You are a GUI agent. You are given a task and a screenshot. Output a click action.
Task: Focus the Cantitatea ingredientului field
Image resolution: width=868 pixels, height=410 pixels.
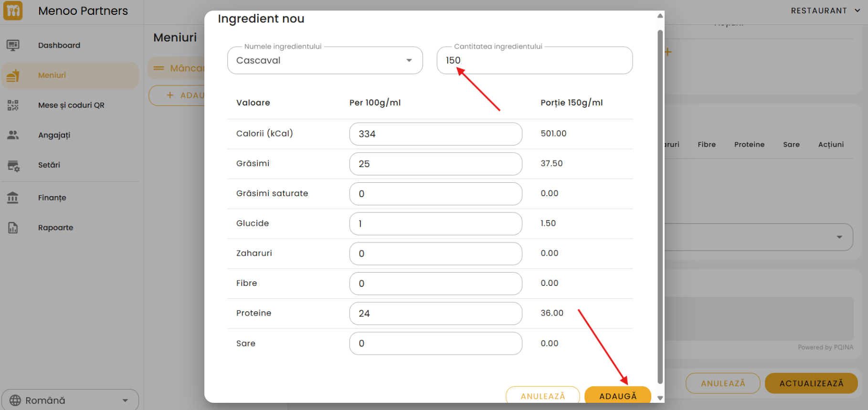[x=534, y=61]
